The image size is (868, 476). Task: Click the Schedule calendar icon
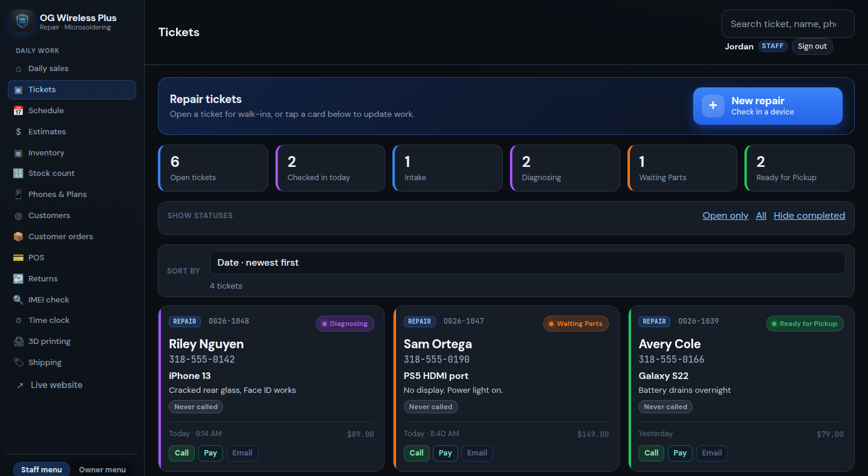[x=18, y=111]
